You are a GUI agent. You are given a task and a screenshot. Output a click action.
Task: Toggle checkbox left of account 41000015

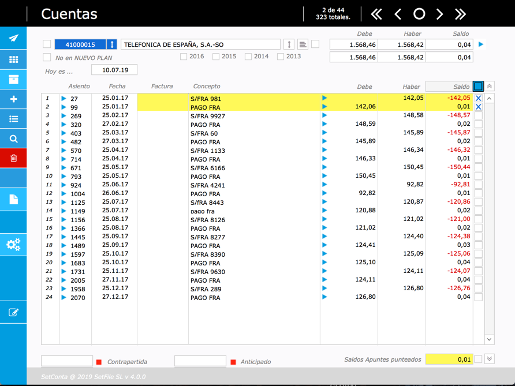point(47,44)
